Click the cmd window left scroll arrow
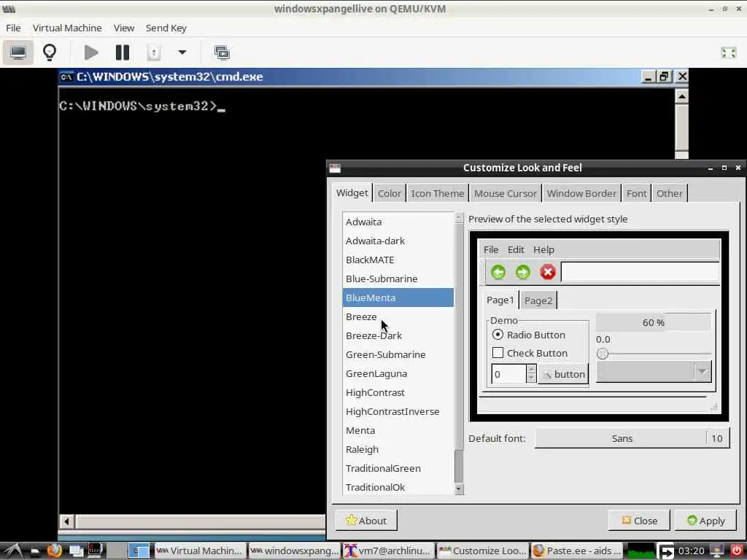 (x=66, y=521)
